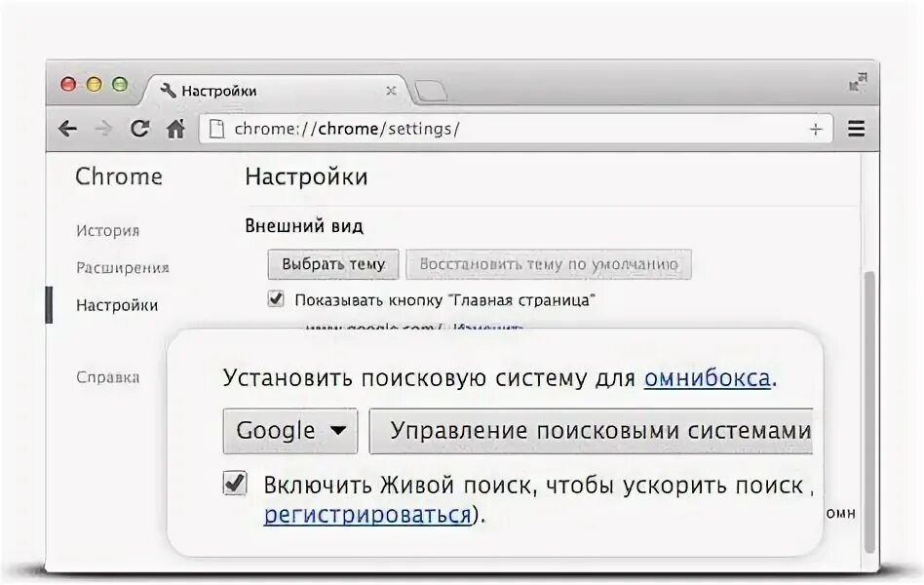Reload the page with refresh icon
The image size is (924, 585).
[139, 129]
